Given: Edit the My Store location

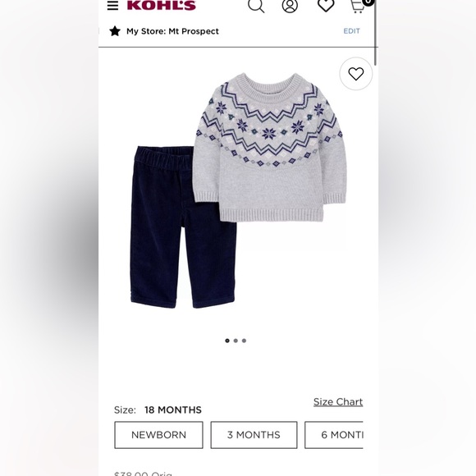Looking at the screenshot, I should [x=351, y=31].
